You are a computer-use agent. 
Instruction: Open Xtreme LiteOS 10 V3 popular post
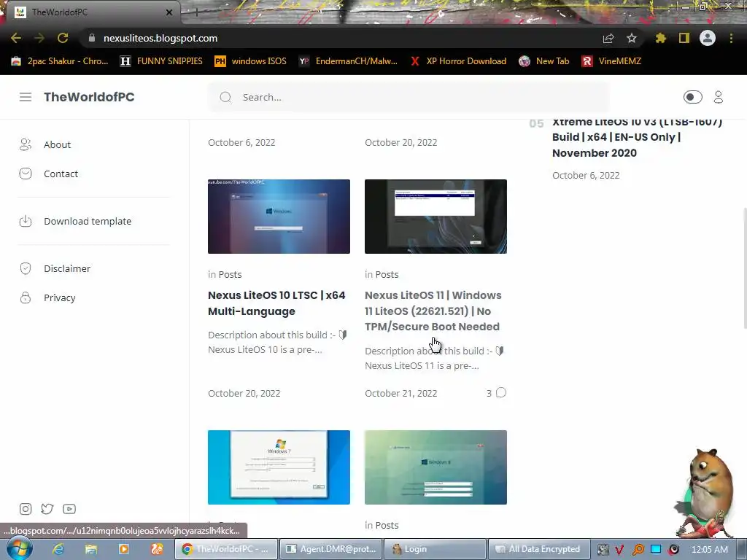coord(637,137)
